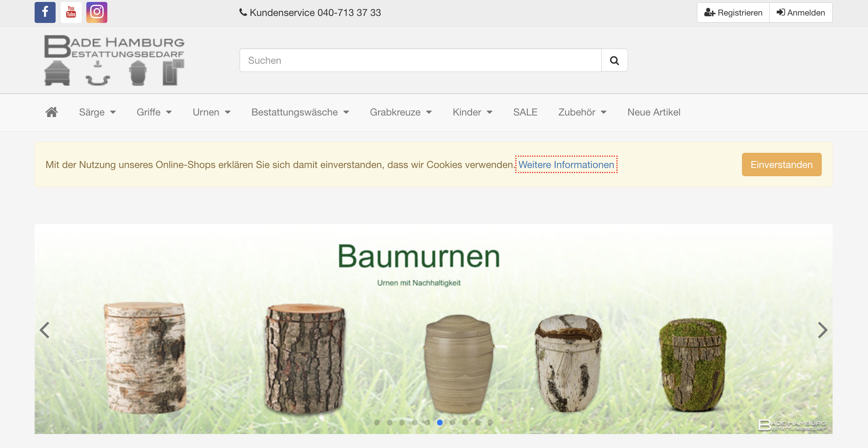The width and height of the screenshot is (868, 448).
Task: Open the Facebook page icon
Action: coord(45,12)
